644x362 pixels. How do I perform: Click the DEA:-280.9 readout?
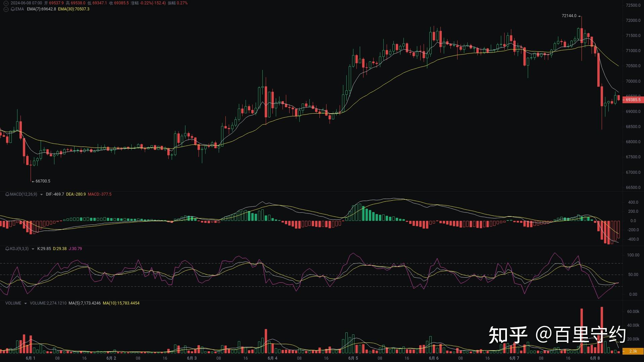point(76,194)
